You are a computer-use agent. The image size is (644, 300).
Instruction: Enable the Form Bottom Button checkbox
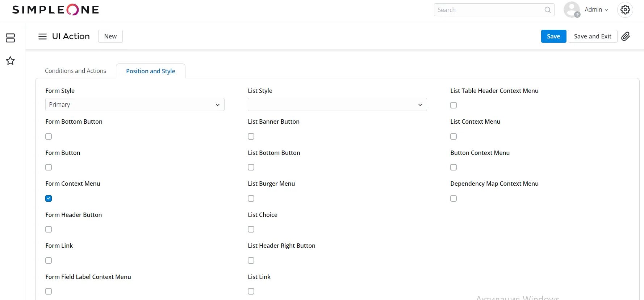(49, 136)
